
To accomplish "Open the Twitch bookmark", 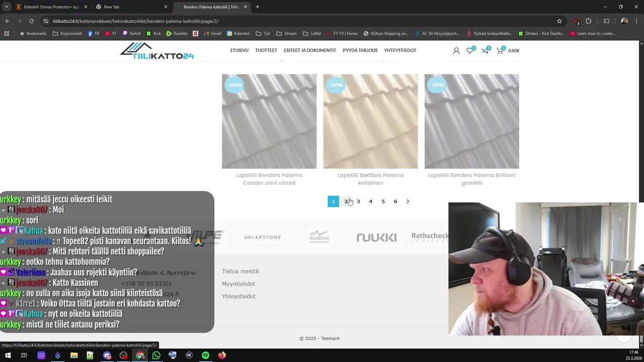I will [x=131, y=34].
